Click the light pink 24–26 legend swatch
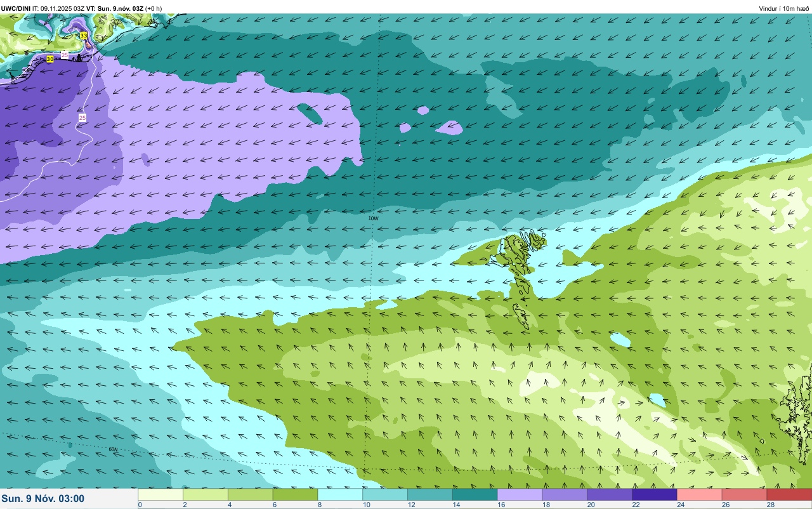The width and height of the screenshot is (812, 509). [700, 494]
